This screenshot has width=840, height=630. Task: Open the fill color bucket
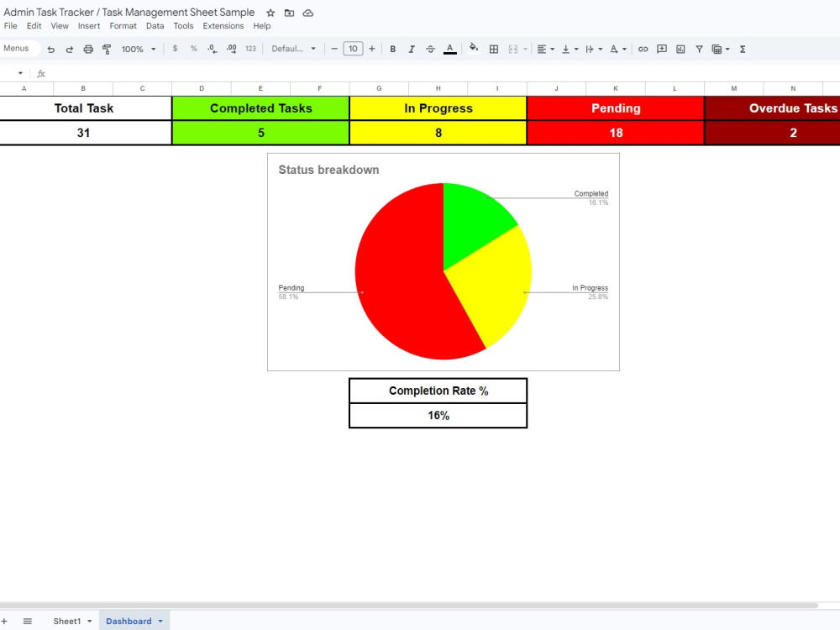[474, 48]
